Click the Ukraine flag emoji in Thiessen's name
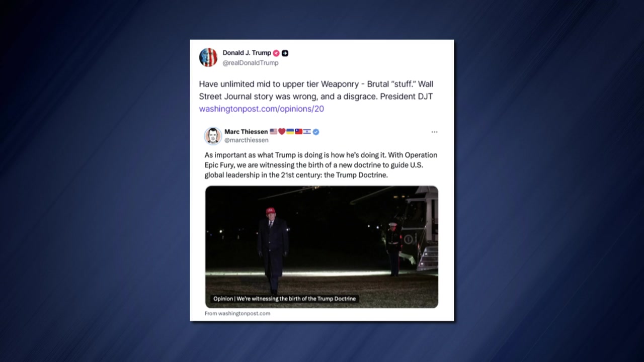644x362 pixels. [290, 132]
